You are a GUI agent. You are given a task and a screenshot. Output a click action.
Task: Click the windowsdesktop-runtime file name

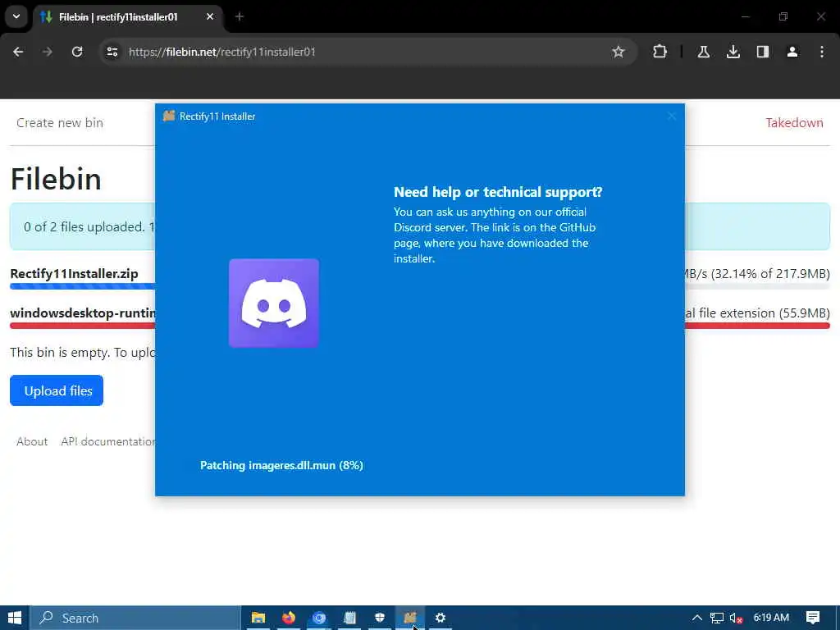point(83,313)
